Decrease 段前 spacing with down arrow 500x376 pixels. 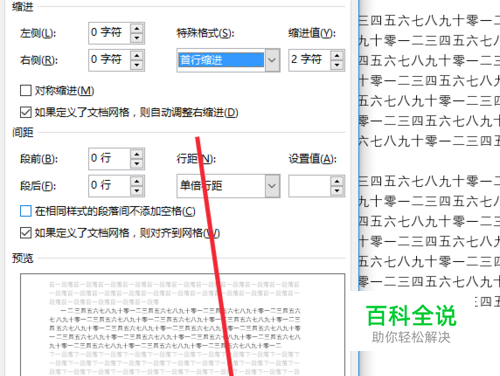(x=137, y=164)
